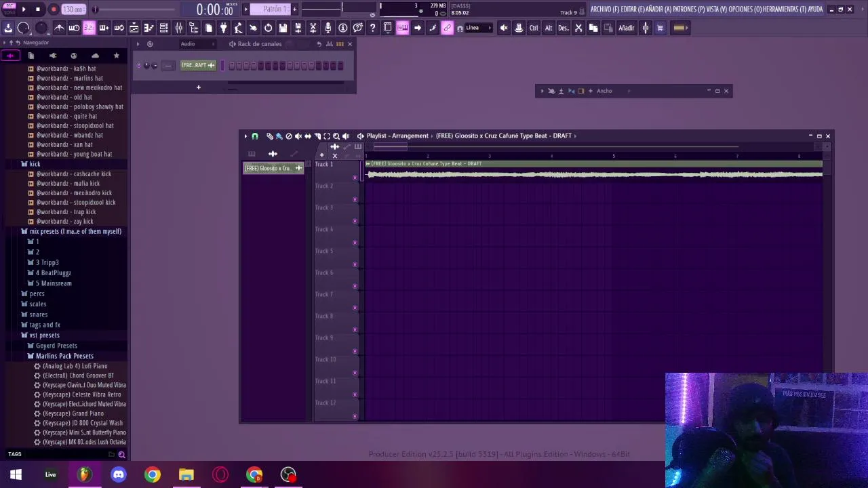Viewport: 868px width, 488px height.
Task: Toggle the highlighted link snap icon
Action: click(447, 28)
